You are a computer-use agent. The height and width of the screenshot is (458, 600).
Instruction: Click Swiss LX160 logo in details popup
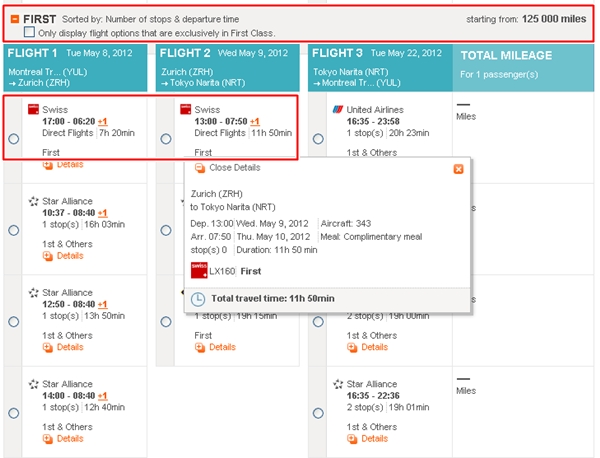click(199, 270)
